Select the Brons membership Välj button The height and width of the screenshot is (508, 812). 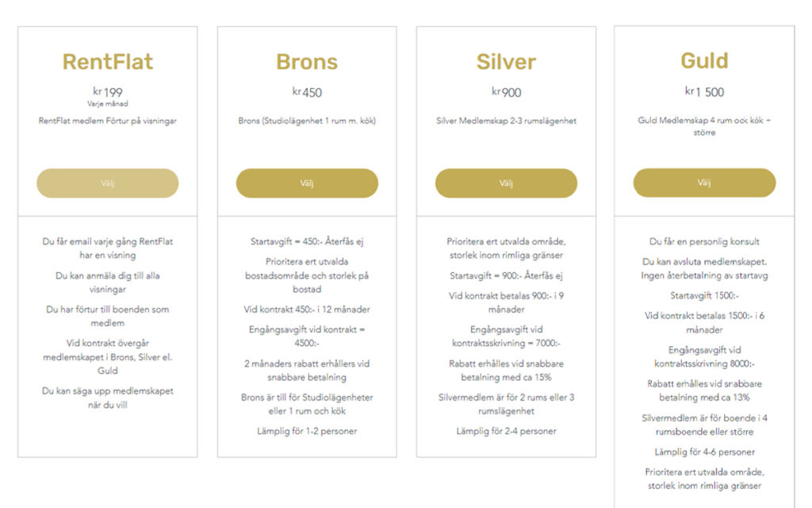[x=307, y=183]
